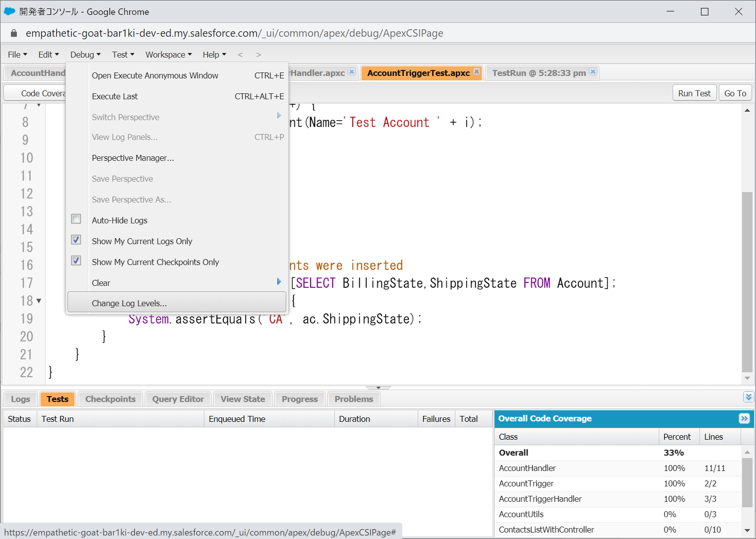756x539 pixels.
Task: Click the Salesforce cloud icon in title bar
Action: 9,11
